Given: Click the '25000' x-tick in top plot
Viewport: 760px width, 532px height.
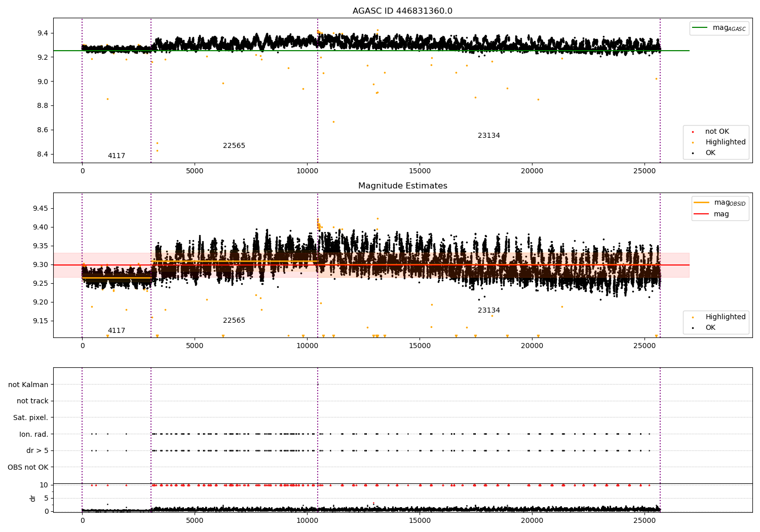Looking at the screenshot, I should (644, 171).
